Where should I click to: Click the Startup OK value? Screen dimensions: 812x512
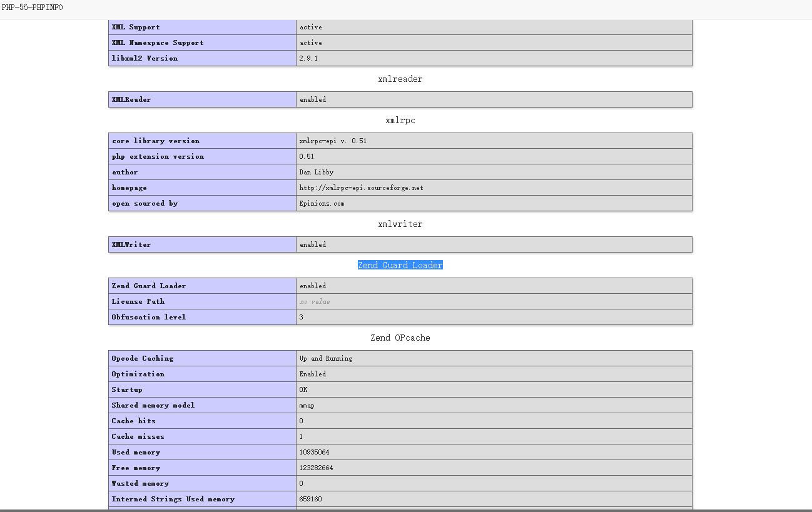click(303, 389)
